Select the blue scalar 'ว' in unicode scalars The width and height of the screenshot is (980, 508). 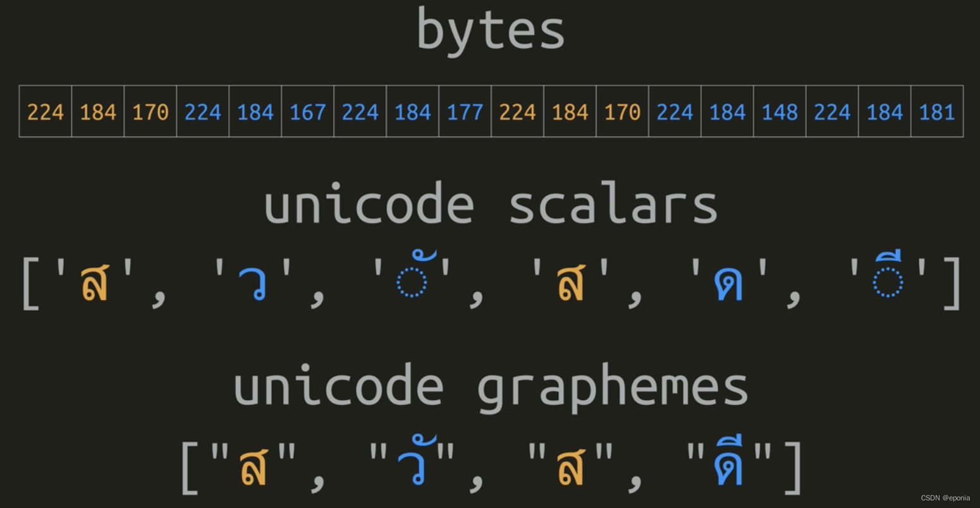tap(254, 284)
